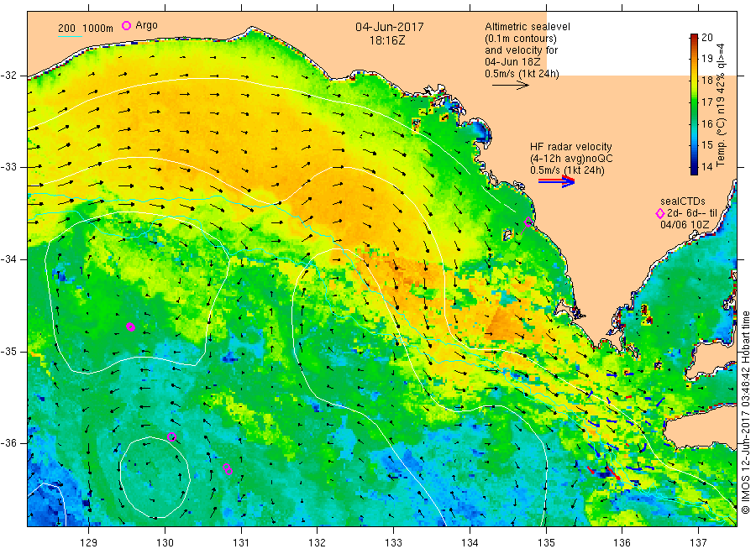This screenshot has height=554, width=756.
Task: Click the '15' label on the colorbar
Action: 707,145
